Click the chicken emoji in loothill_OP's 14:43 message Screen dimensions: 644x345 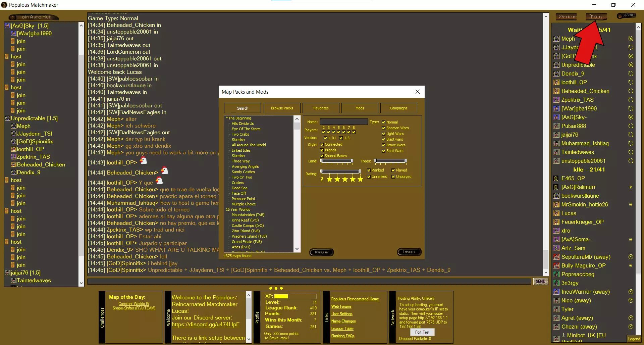tap(143, 161)
